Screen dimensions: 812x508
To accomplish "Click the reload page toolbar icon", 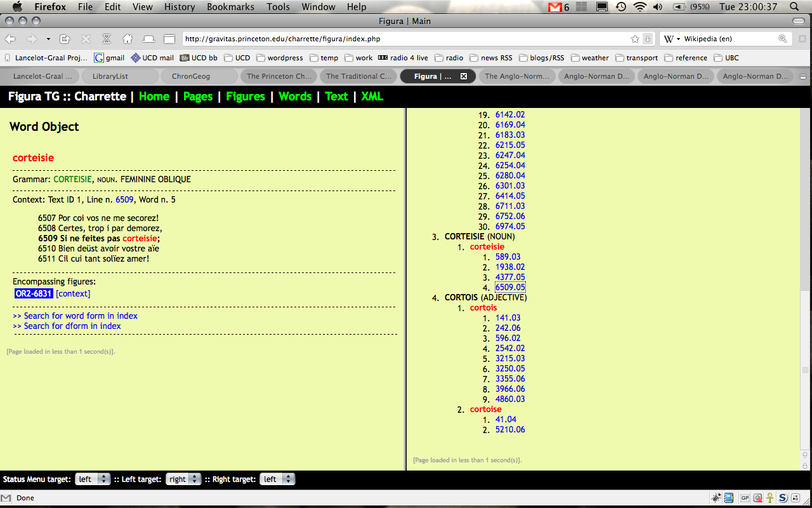I will click(x=65, y=39).
